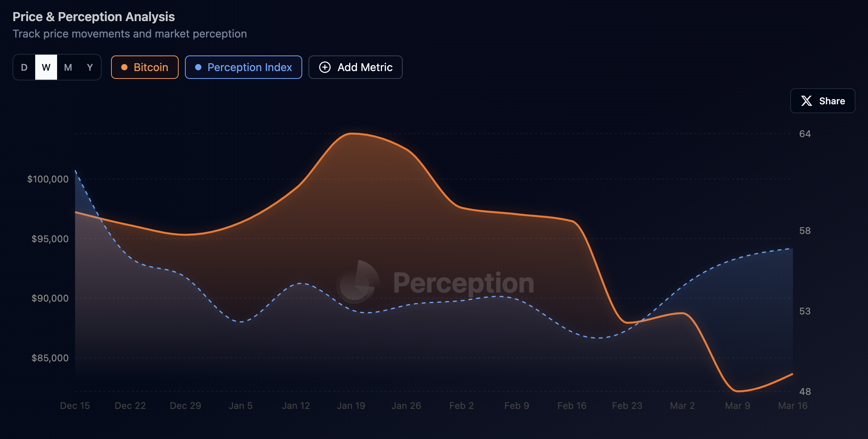Click the plus circle icon in Add Metric
This screenshot has width=868, height=439.
(x=325, y=67)
